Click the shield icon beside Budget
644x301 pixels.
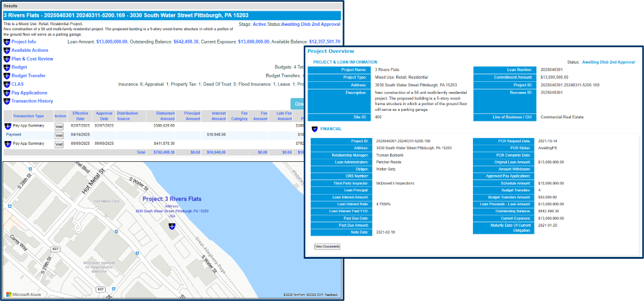click(x=7, y=67)
